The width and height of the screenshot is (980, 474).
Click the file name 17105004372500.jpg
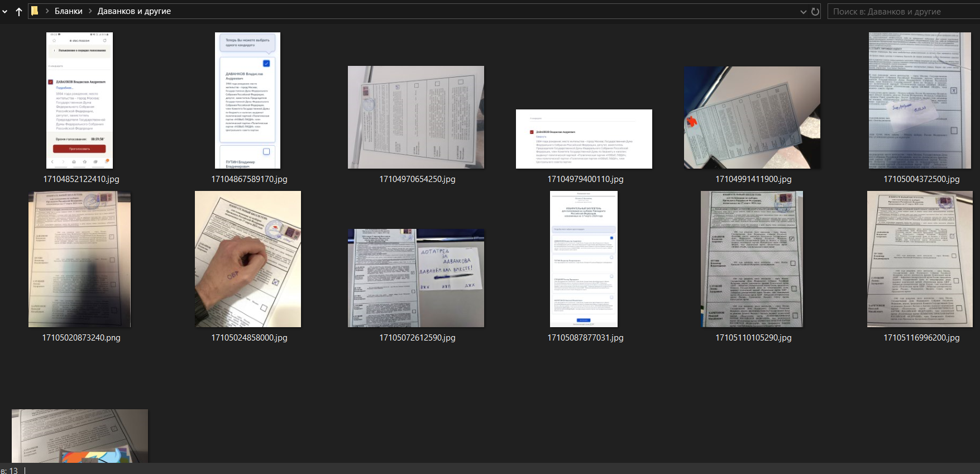click(x=922, y=179)
